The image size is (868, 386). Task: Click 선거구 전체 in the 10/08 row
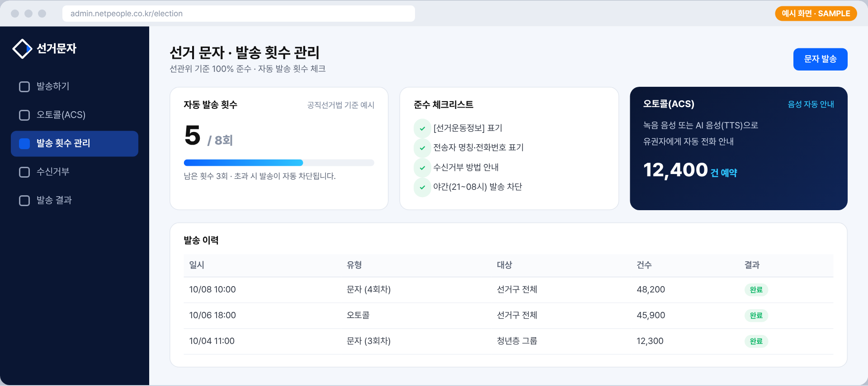pos(517,290)
